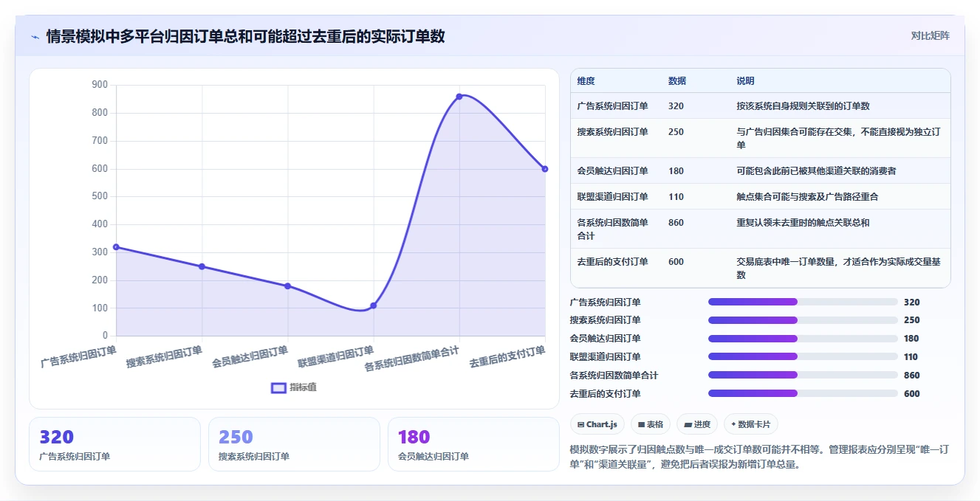
Task: Click the 联盟渠道归因订单 progress bar
Action: [x=803, y=356]
